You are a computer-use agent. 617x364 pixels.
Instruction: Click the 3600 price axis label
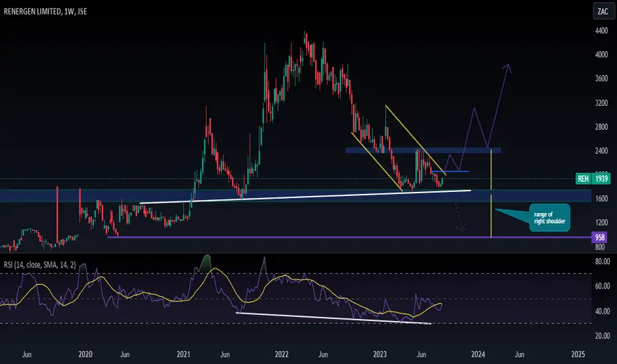click(601, 79)
